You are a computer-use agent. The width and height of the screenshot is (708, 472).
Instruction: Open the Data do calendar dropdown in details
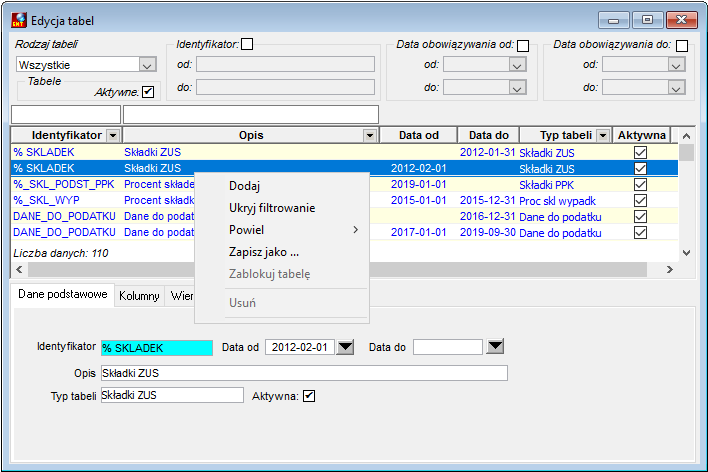(x=495, y=346)
